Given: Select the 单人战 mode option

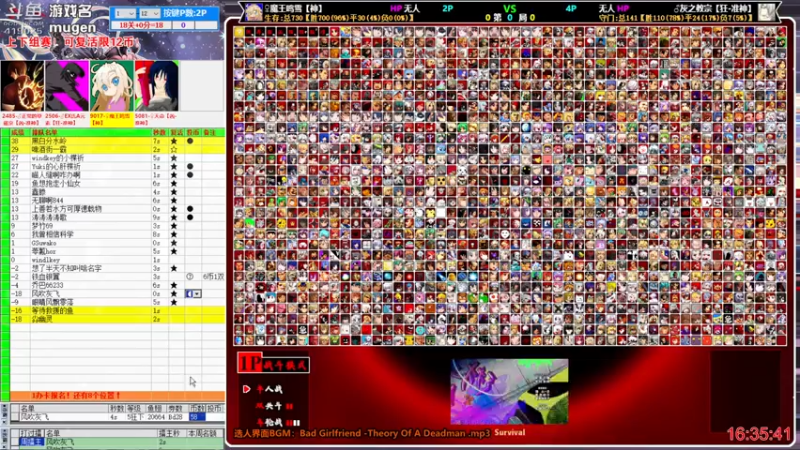Looking at the screenshot, I should pyautogui.click(x=269, y=389).
